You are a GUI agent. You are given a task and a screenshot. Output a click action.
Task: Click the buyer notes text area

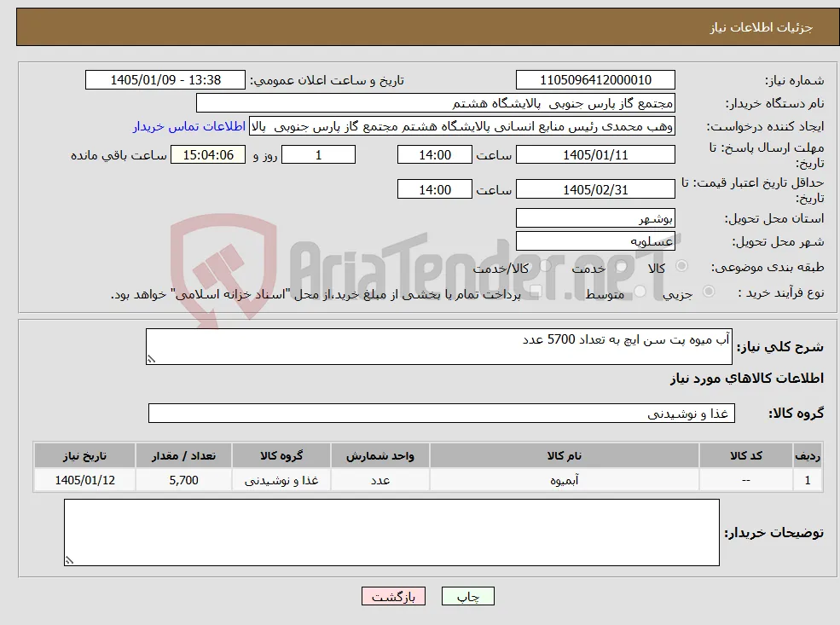tap(391, 532)
